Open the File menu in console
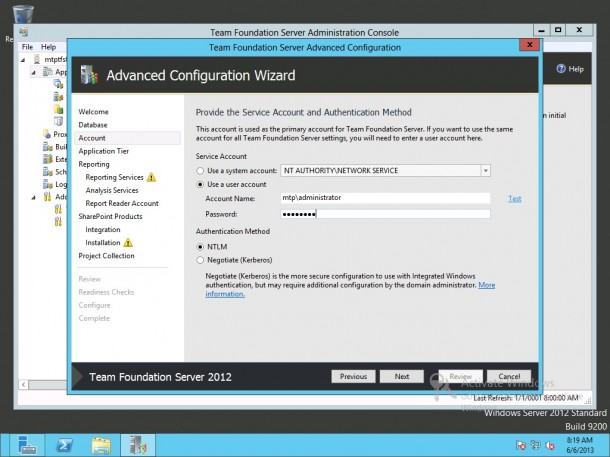Screen dimensions: 610x457 click(27, 47)
